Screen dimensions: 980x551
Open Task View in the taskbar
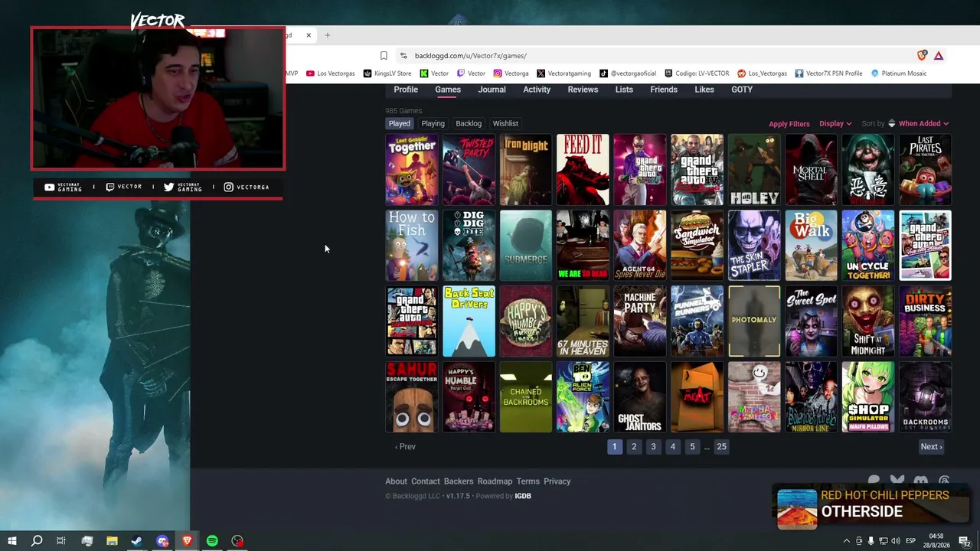click(61, 541)
